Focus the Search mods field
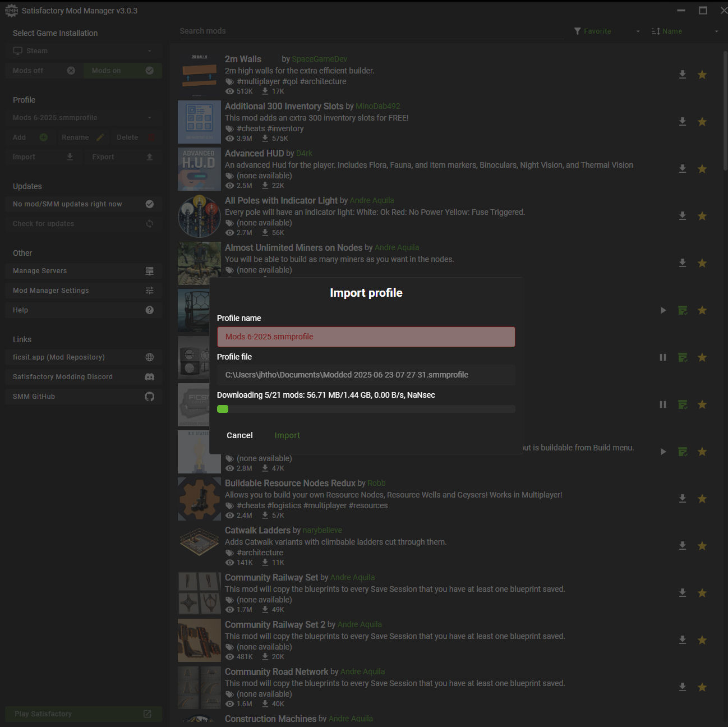The width and height of the screenshot is (728, 727). 371,31
